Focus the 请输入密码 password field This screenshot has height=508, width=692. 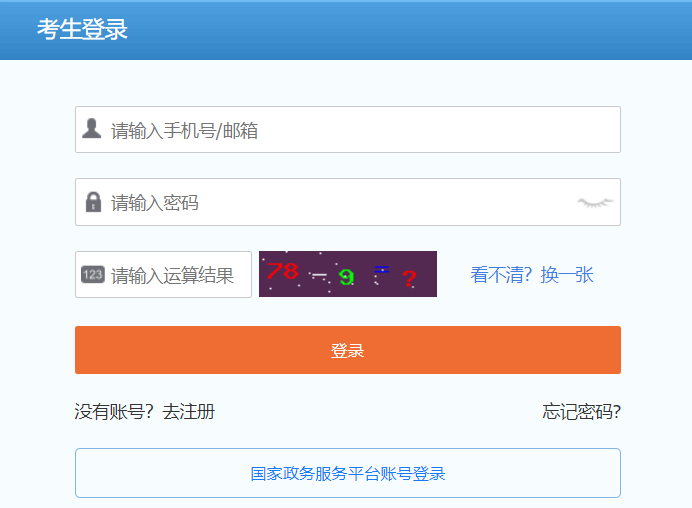pyautogui.click(x=340, y=203)
